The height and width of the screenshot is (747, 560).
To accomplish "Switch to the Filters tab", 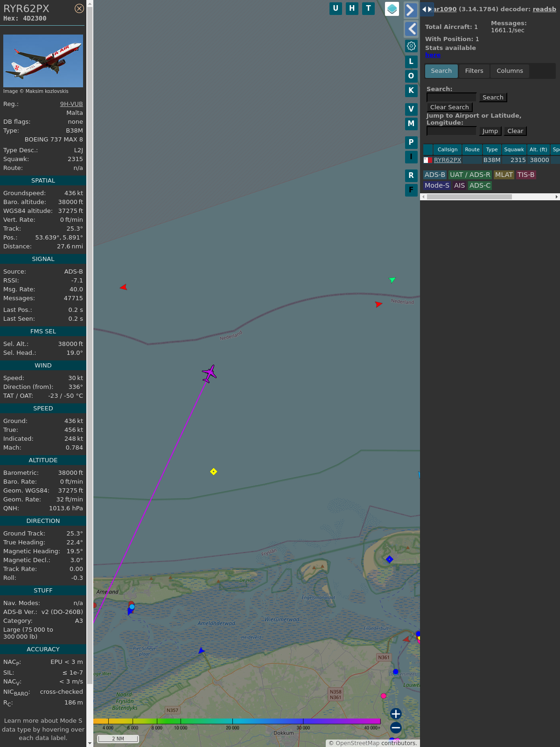I will (474, 71).
